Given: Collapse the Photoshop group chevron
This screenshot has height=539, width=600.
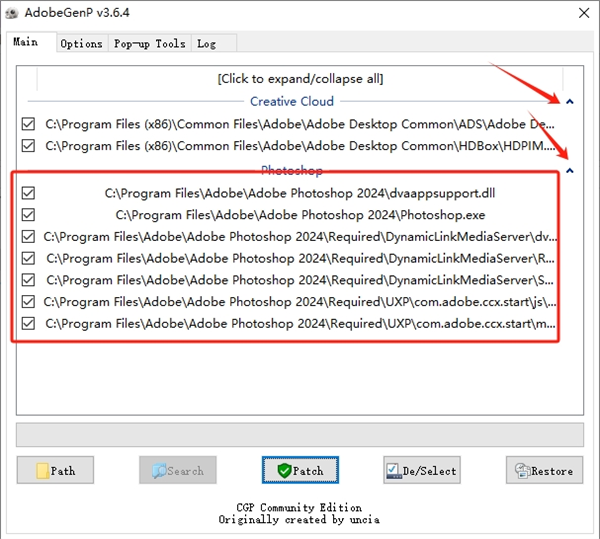Looking at the screenshot, I should click(x=570, y=171).
